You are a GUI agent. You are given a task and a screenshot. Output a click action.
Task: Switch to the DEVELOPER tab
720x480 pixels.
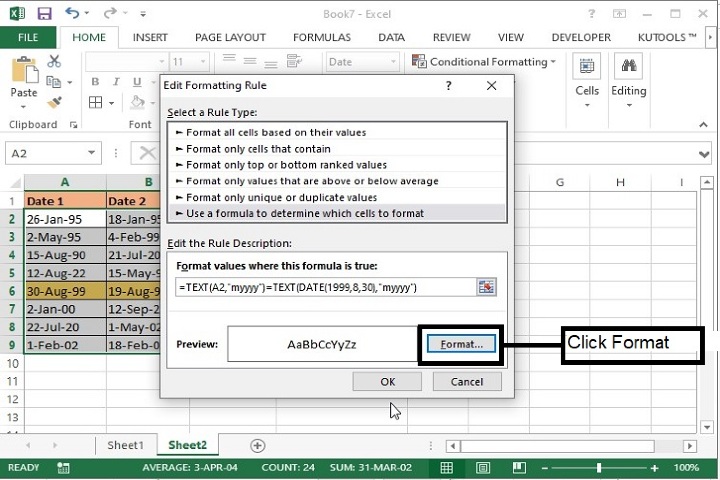coord(581,37)
